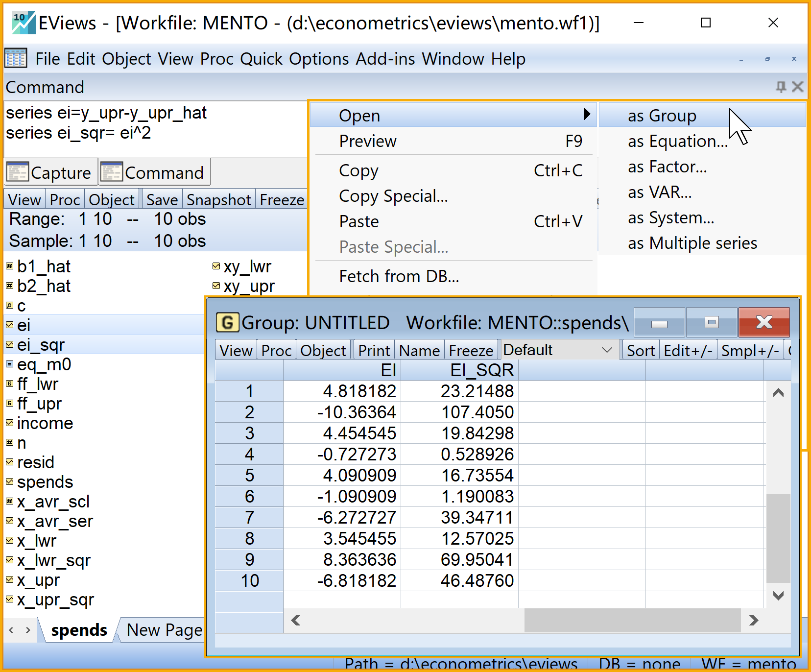
Task: Close the Command panel with X icon
Action: pyautogui.click(x=797, y=87)
